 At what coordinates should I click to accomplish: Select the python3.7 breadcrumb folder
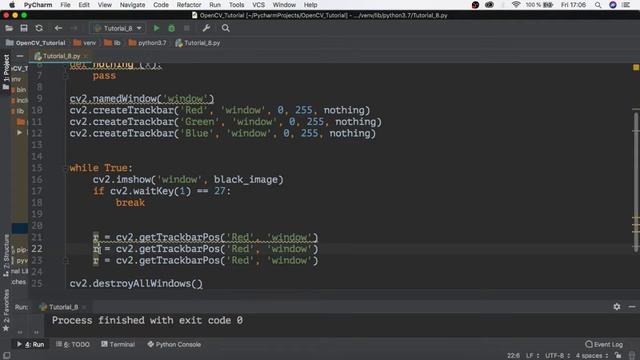[147, 43]
